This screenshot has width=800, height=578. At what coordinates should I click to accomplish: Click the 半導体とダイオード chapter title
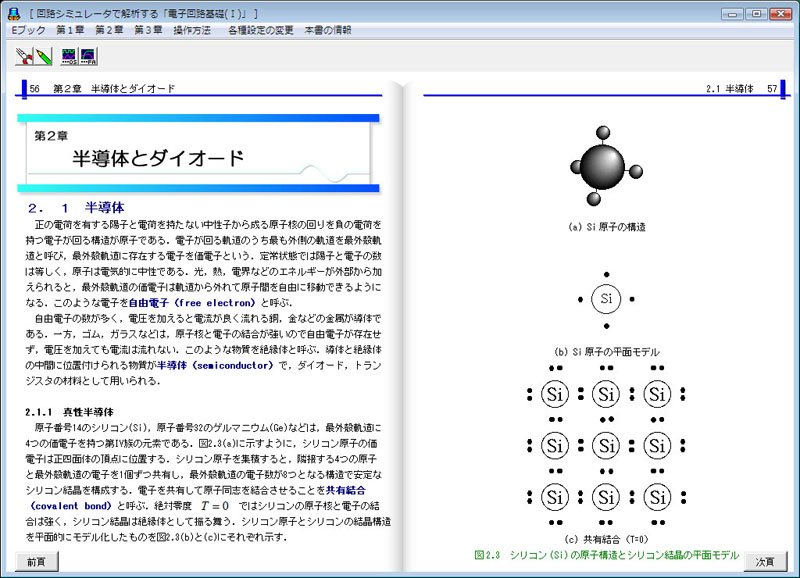point(158,158)
